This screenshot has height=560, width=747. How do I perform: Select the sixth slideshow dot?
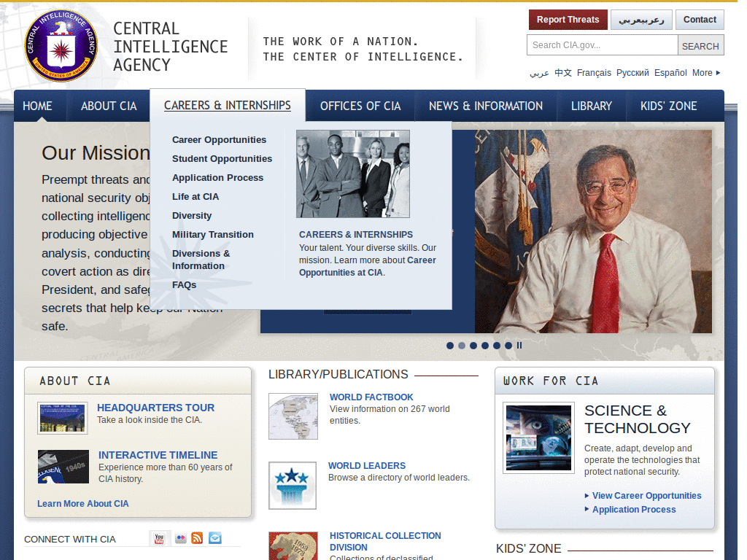pos(508,346)
